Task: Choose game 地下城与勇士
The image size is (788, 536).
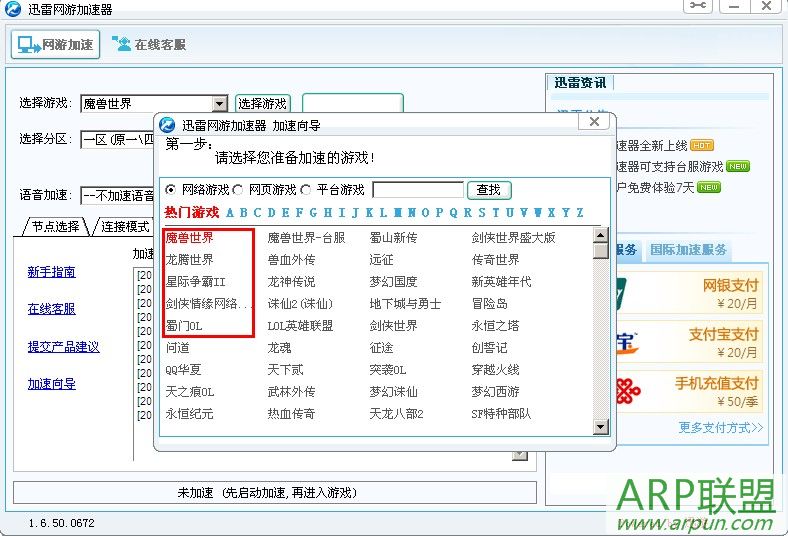Action: coord(405,304)
